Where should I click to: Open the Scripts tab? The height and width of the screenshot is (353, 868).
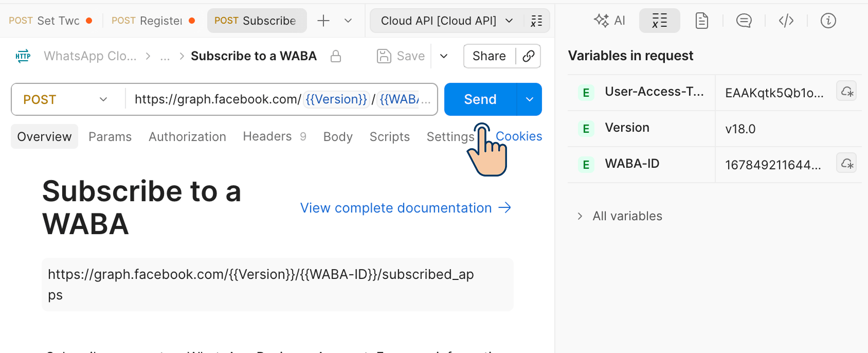click(390, 136)
